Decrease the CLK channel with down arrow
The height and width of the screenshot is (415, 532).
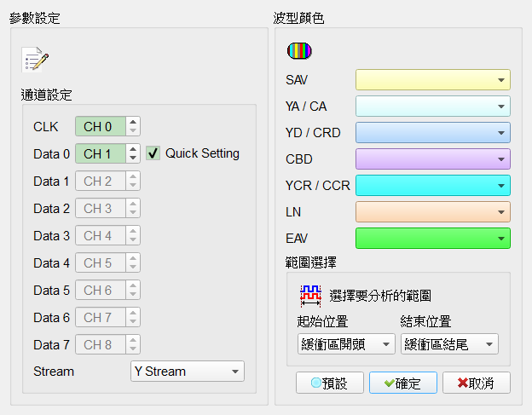pos(133,131)
